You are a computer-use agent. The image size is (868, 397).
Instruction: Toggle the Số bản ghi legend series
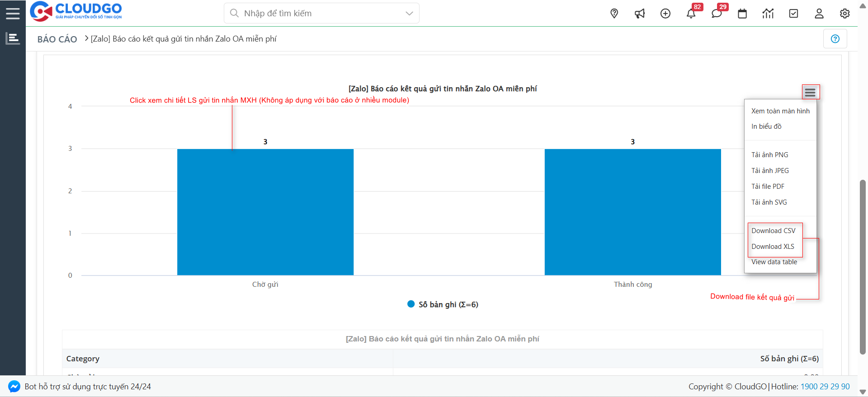coord(443,304)
